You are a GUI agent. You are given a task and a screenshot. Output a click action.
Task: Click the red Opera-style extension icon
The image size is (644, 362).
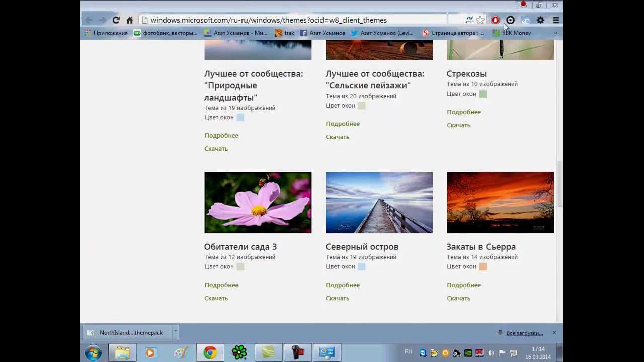495,20
